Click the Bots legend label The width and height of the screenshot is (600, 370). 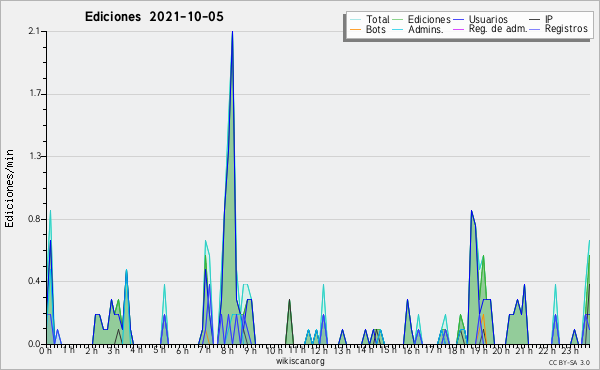[x=375, y=29]
